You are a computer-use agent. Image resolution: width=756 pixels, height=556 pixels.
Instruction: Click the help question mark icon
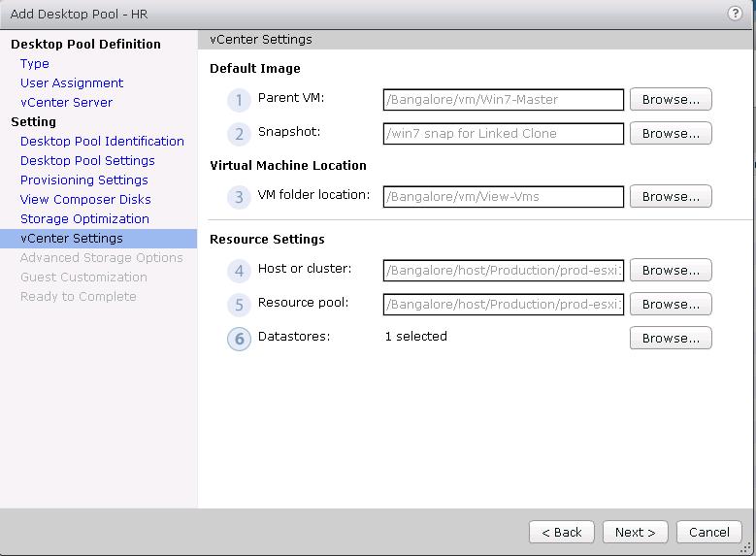click(735, 14)
